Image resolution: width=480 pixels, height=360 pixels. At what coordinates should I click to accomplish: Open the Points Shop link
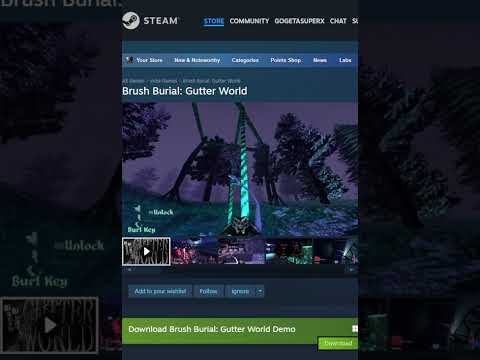click(x=286, y=60)
